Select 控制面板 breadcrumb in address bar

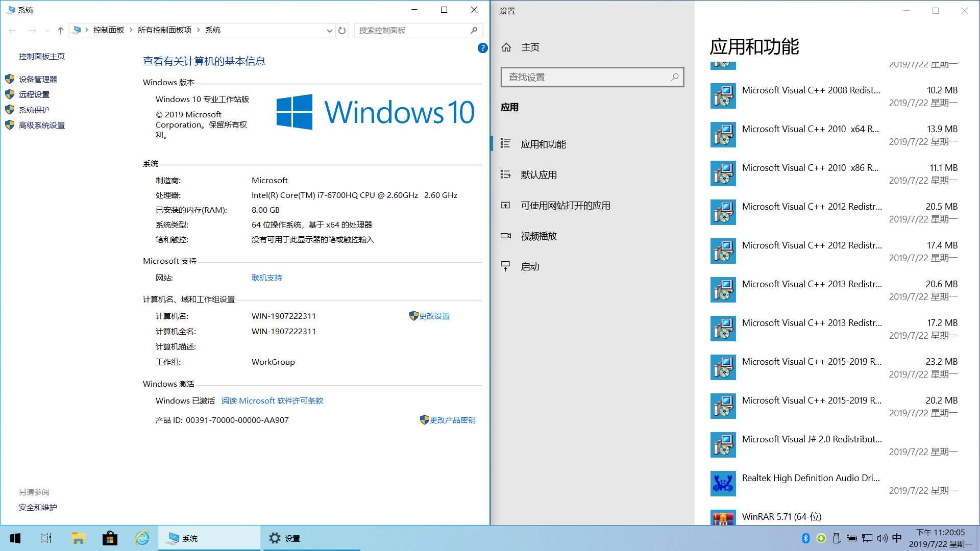[109, 30]
